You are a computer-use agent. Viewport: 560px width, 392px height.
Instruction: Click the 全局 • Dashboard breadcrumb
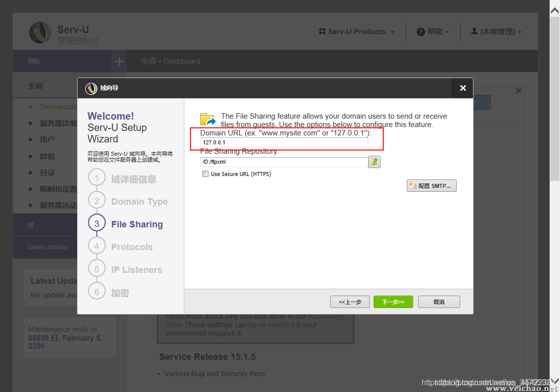pyautogui.click(x=171, y=61)
